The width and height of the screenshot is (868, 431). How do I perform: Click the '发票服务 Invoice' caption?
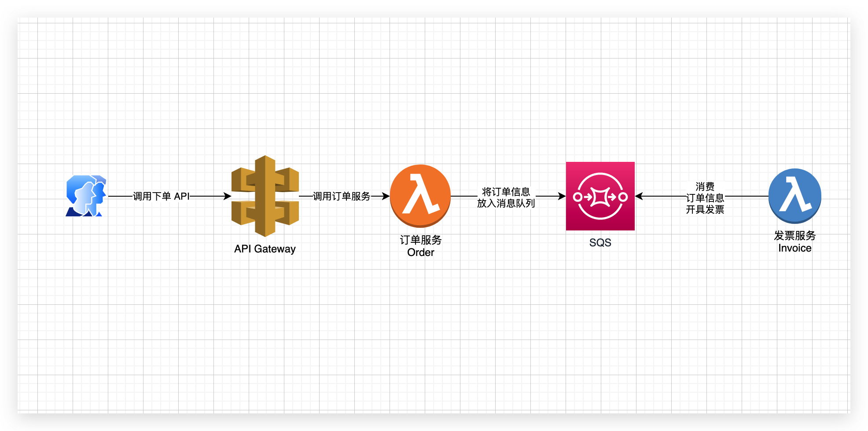click(x=795, y=241)
